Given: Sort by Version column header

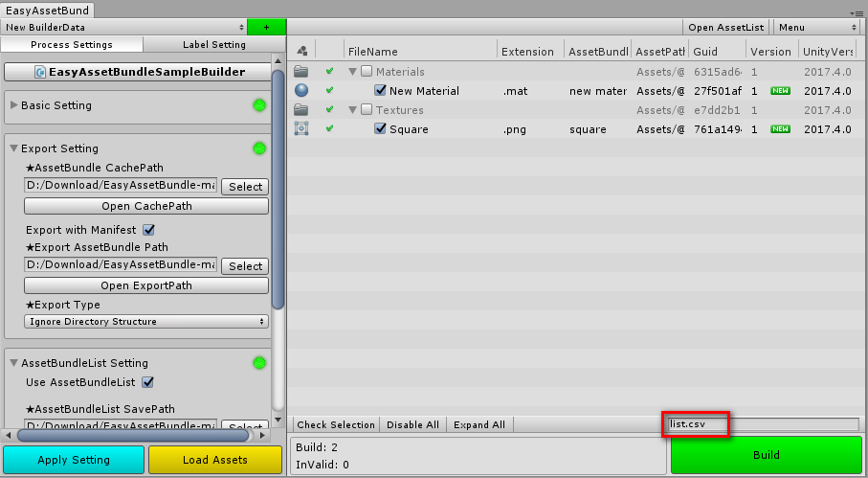Looking at the screenshot, I should point(771,52).
